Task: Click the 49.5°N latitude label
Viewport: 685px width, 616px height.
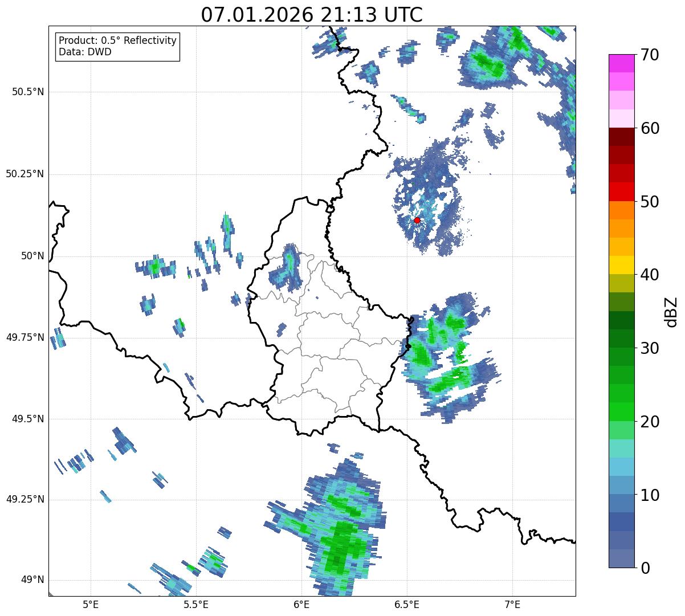Action: [x=28, y=419]
